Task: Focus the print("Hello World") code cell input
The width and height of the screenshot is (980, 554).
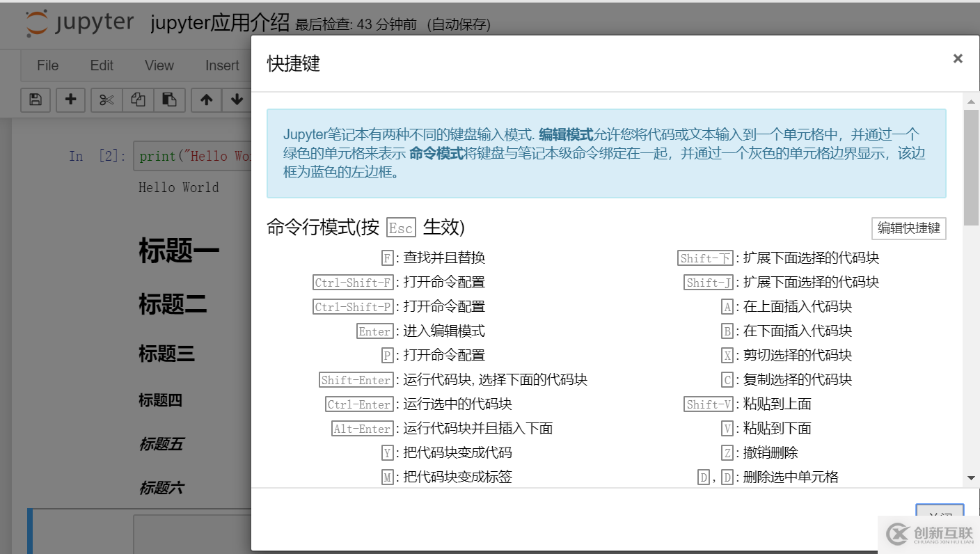Action: point(193,156)
